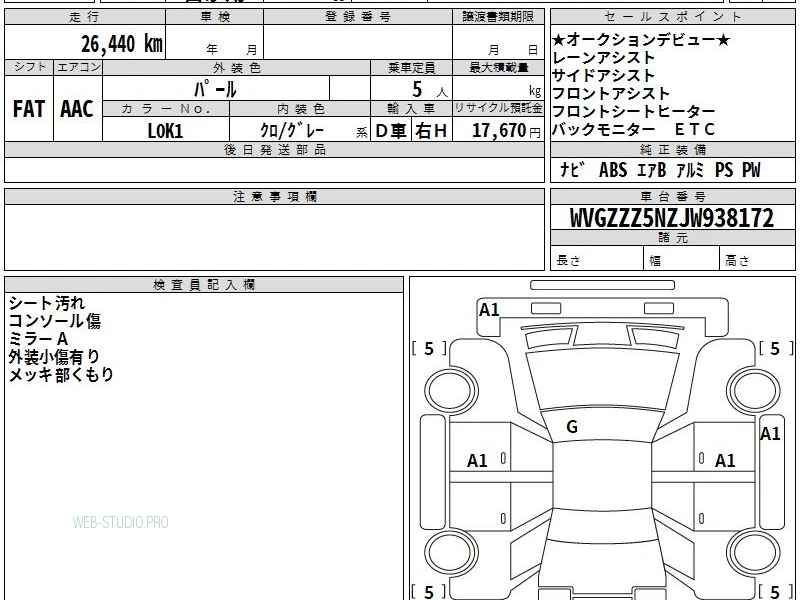Viewport: 800px width, 600px height.
Task: Click the 高さ dimension cell
Action: [758, 259]
